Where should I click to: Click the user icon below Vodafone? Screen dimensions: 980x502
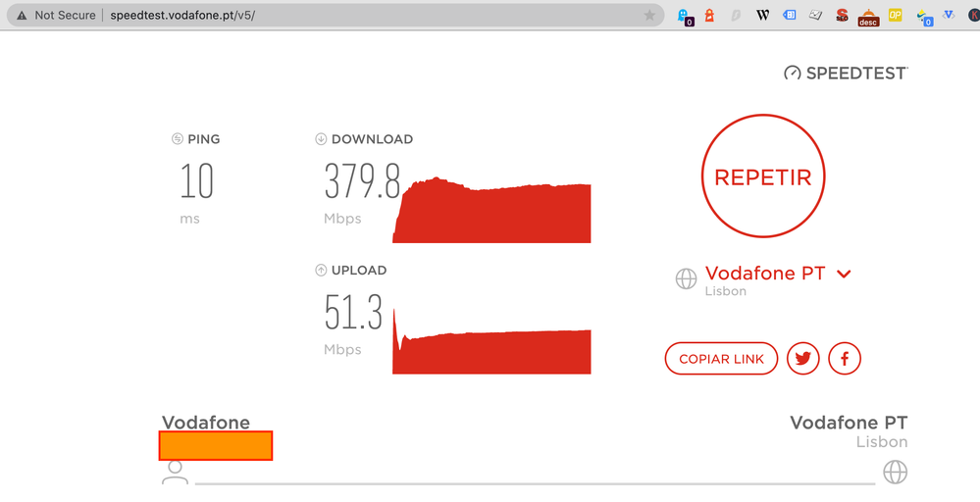click(x=175, y=472)
